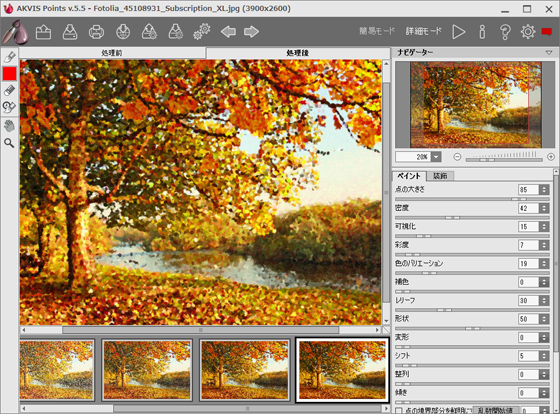
Task: Click the レリーフ slider track
Action: coord(472,310)
